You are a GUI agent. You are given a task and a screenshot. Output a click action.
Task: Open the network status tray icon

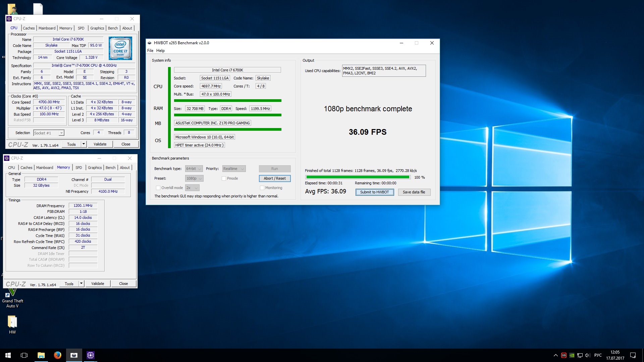[x=580, y=355]
